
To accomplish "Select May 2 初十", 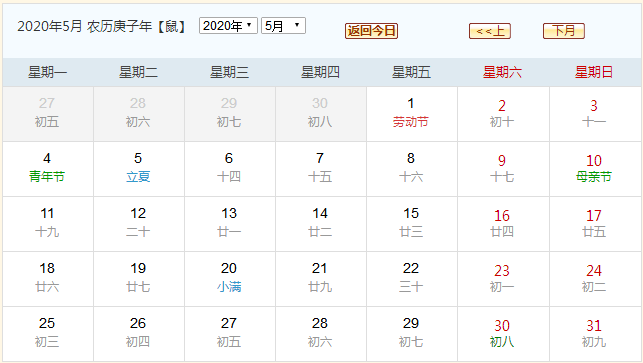I will click(503, 114).
